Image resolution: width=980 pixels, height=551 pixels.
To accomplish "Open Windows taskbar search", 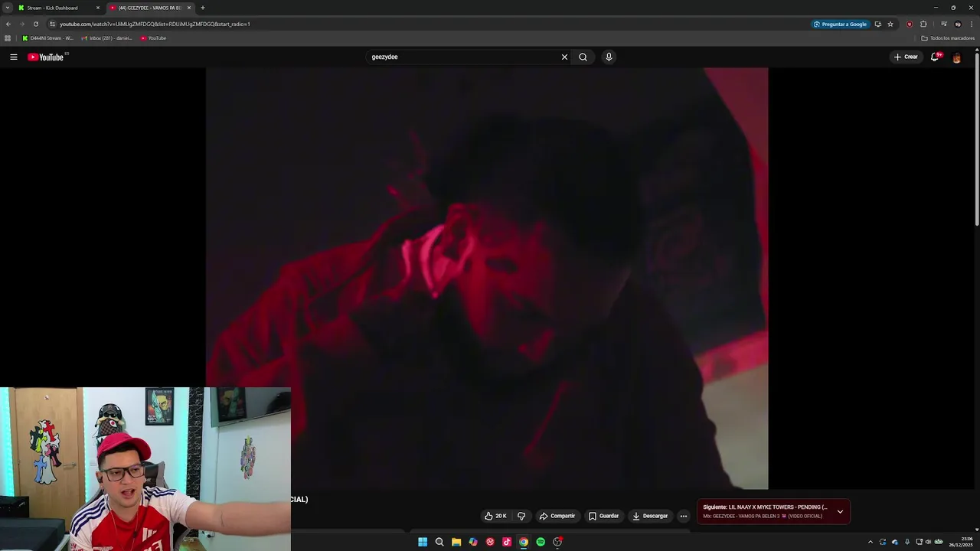I will point(439,542).
